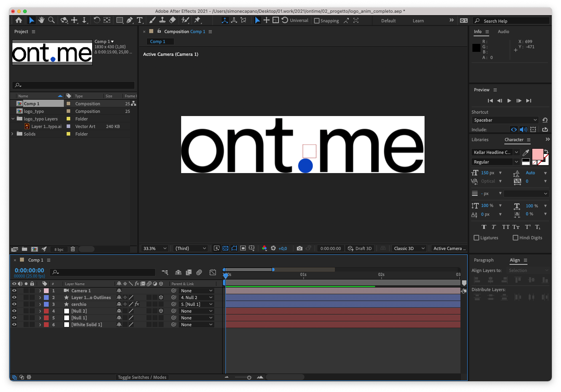Select the Clone Stamp tool
This screenshot has width=561, height=392.
(x=162, y=20)
